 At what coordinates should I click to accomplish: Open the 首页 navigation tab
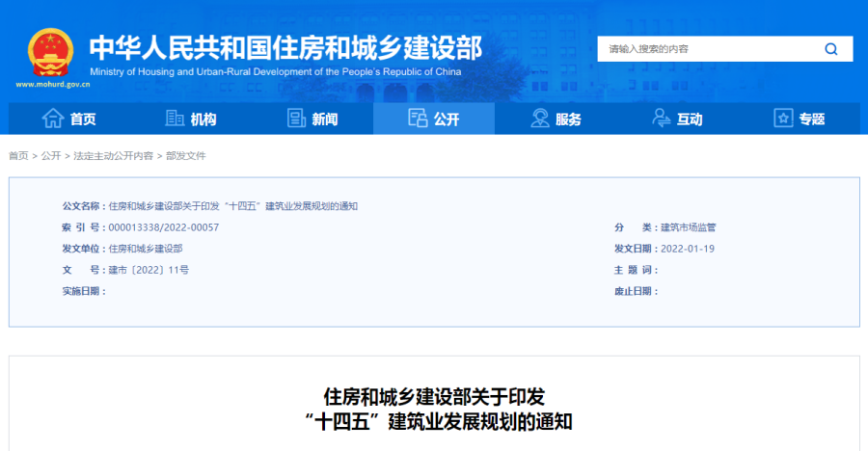69,119
